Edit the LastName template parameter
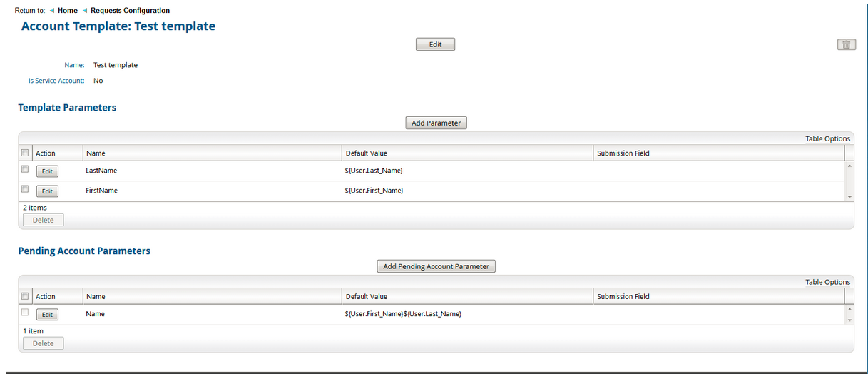The height and width of the screenshot is (374, 868). (47, 171)
